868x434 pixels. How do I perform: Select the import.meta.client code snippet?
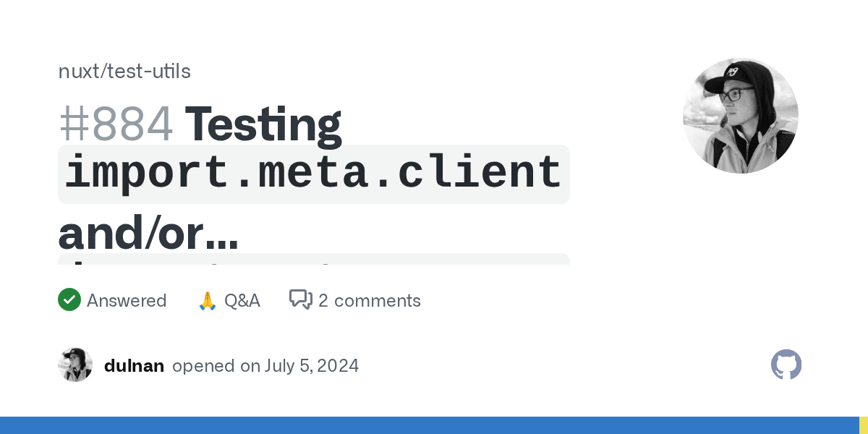313,174
